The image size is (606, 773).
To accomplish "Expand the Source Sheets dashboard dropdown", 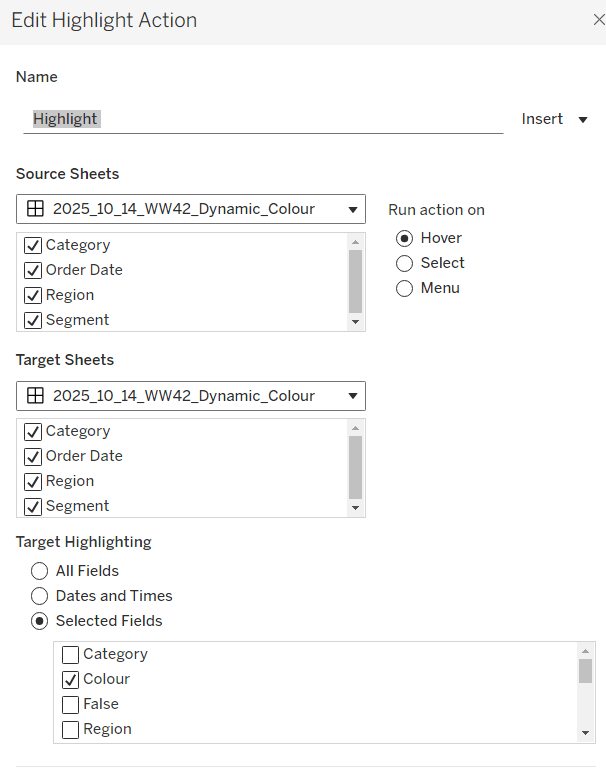I will click(352, 210).
